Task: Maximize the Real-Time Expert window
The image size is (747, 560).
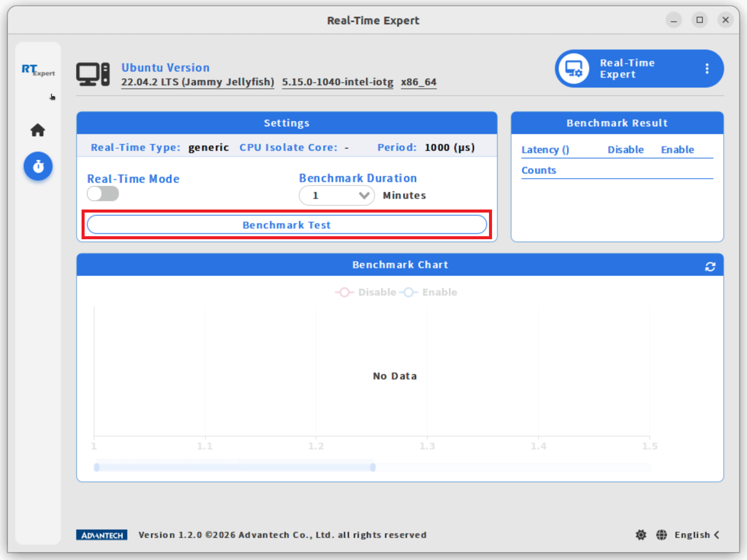Action: tap(700, 20)
